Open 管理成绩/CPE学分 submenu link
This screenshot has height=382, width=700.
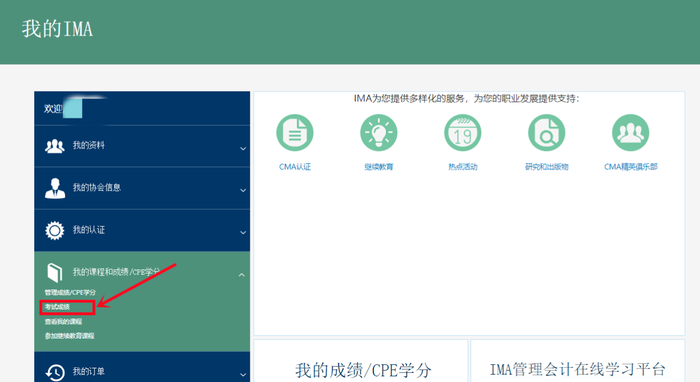[x=70, y=292]
